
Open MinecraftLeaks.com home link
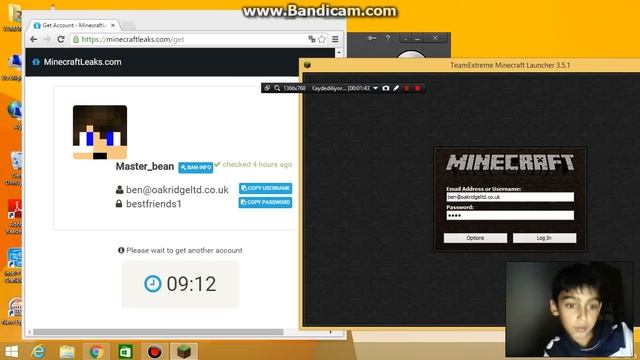tap(78, 62)
